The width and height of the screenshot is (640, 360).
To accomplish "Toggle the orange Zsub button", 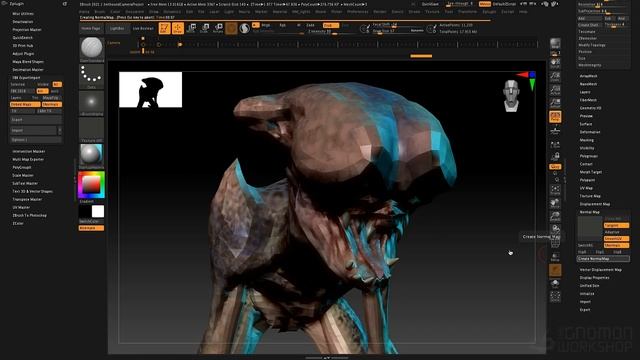I will point(331,25).
